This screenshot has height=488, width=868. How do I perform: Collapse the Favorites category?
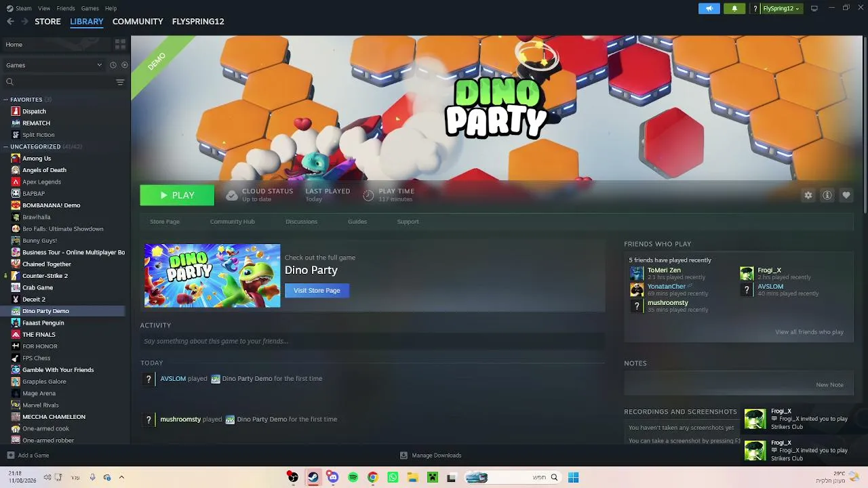click(5, 100)
